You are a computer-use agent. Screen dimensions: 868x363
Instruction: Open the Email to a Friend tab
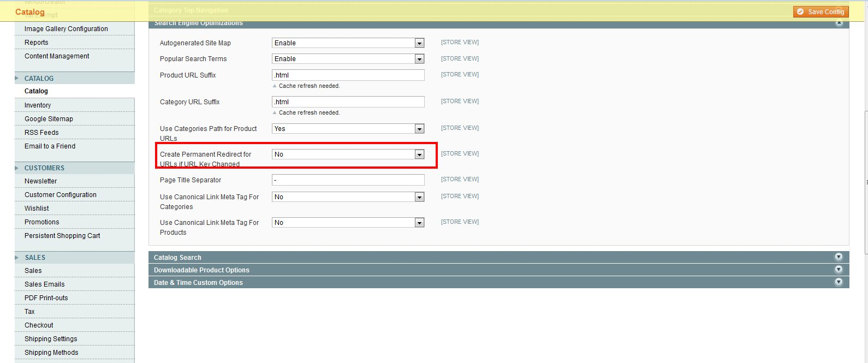click(74, 146)
